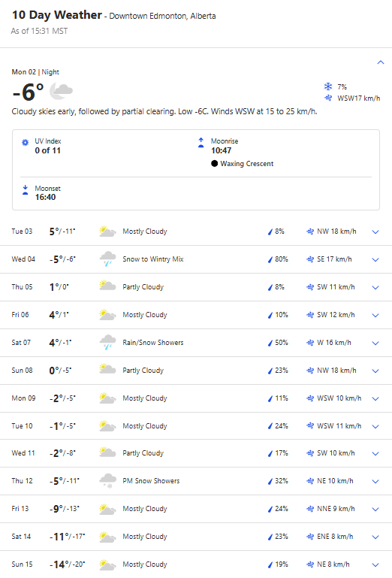This screenshot has height=578, width=392.
Task: Expand the Sun 15 forecast chevron
Action: [375, 564]
